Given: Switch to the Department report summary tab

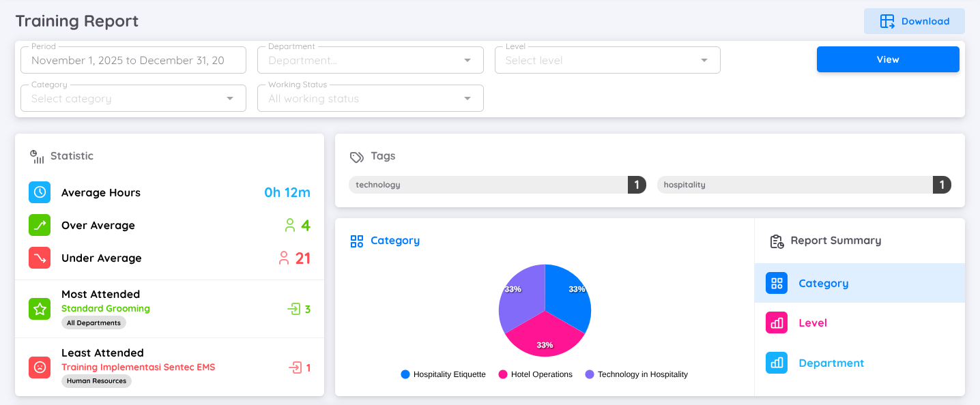Looking at the screenshot, I should [831, 363].
